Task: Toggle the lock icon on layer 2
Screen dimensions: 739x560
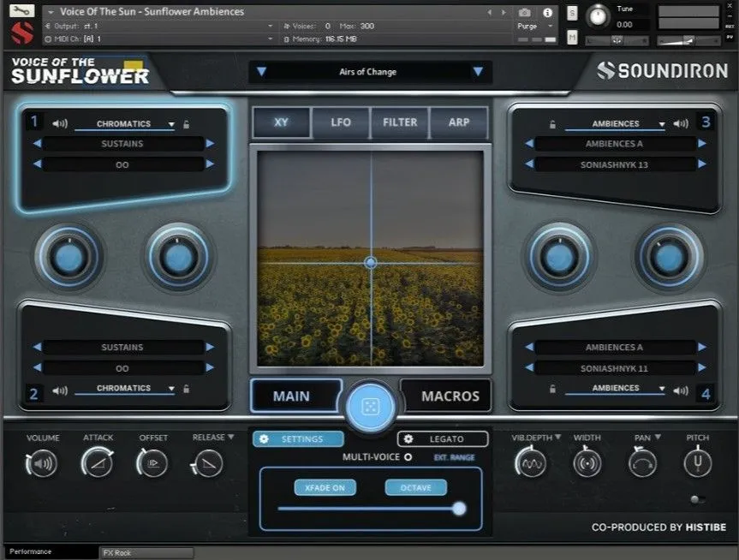Action: [x=186, y=389]
